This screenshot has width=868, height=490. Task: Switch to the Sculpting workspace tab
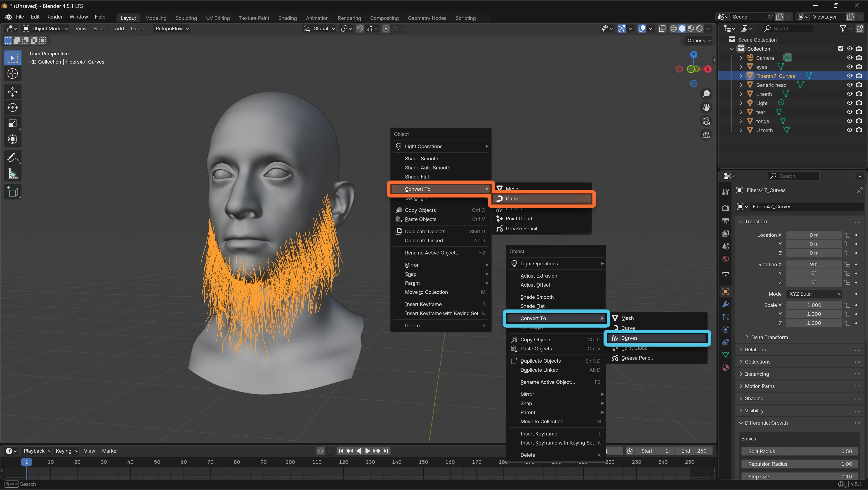pos(186,18)
